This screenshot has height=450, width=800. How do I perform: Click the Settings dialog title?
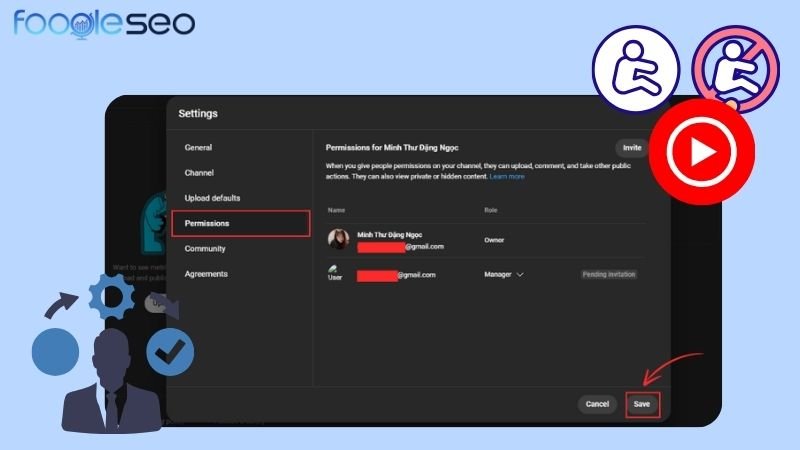[x=198, y=113]
